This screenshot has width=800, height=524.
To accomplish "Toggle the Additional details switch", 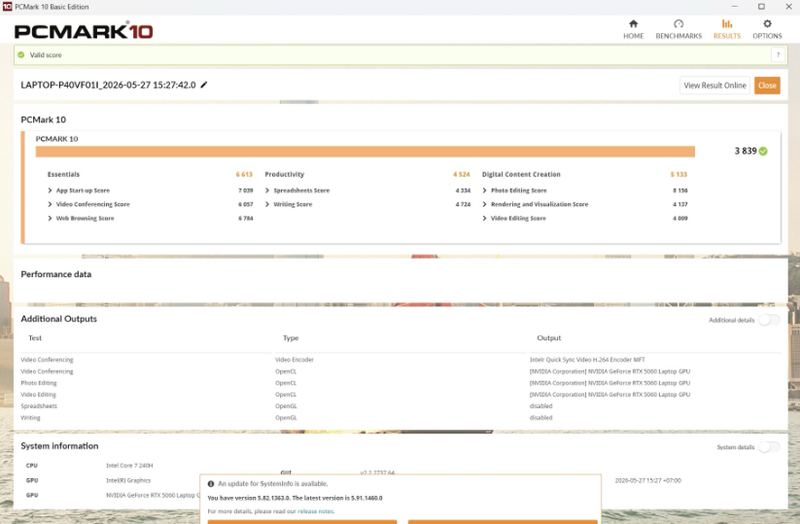I will click(x=768, y=320).
